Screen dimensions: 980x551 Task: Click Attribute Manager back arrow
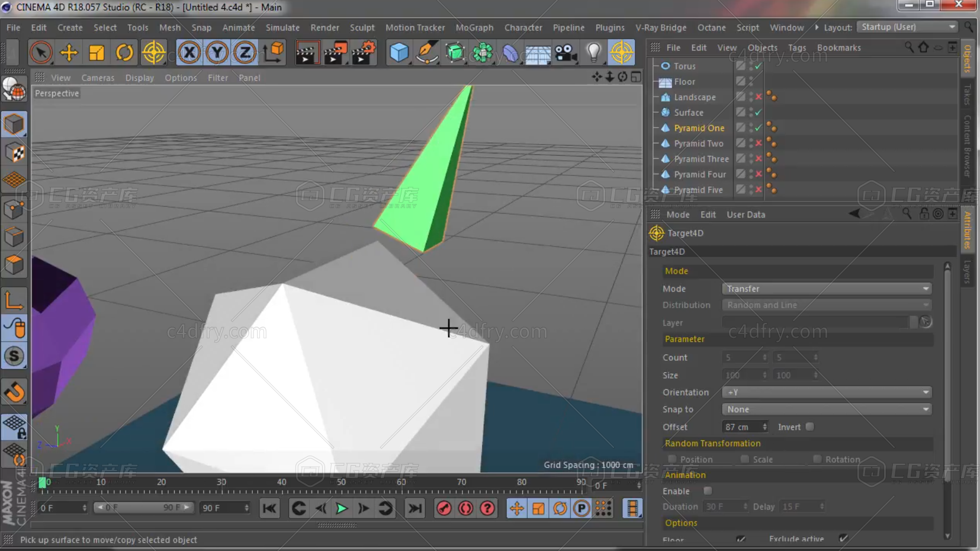[854, 214]
